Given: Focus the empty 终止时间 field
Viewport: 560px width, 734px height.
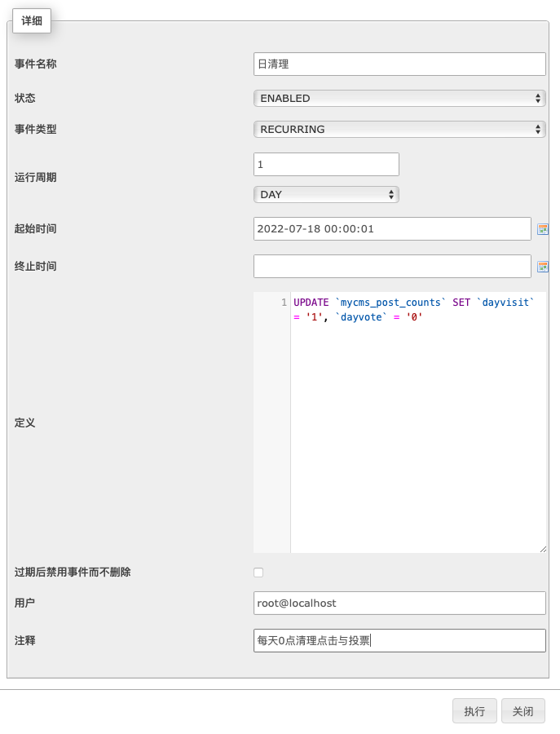Looking at the screenshot, I should click(x=392, y=266).
